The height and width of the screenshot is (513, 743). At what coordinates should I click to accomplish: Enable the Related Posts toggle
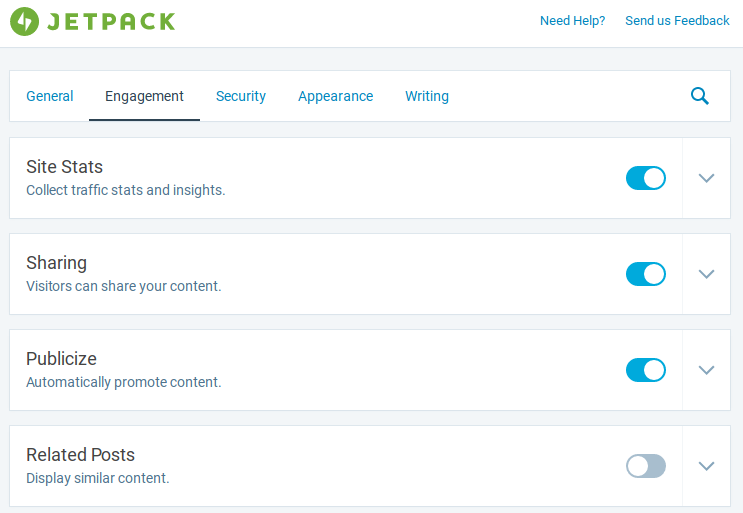click(645, 466)
